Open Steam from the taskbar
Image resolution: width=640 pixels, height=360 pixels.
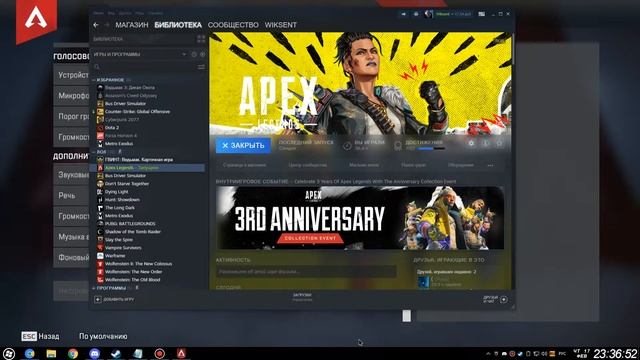click(x=116, y=353)
